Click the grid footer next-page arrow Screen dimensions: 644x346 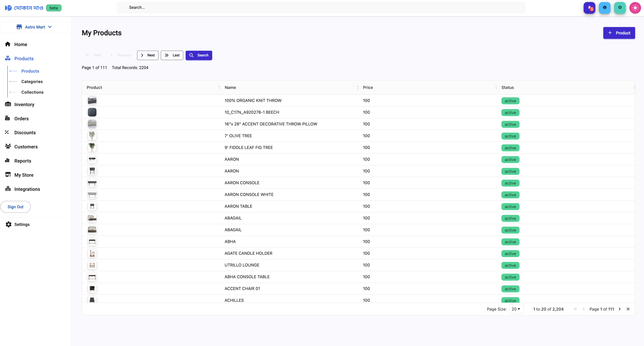pyautogui.click(x=620, y=309)
